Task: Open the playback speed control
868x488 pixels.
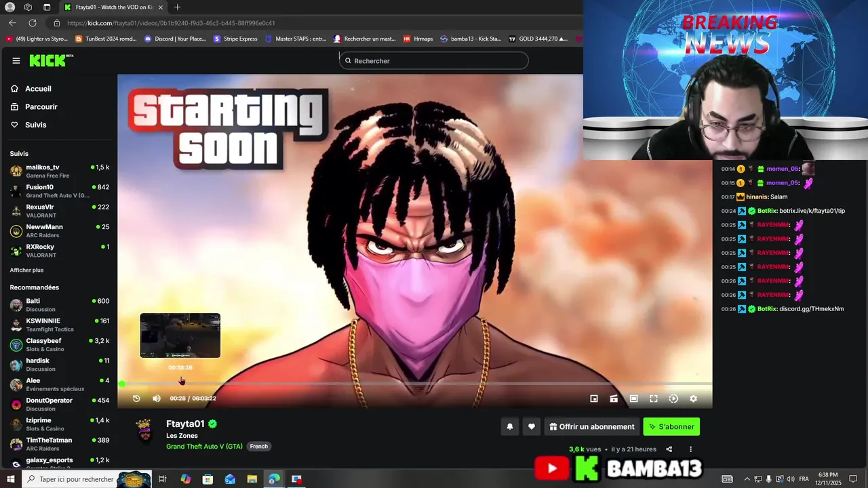Action: [x=673, y=399]
